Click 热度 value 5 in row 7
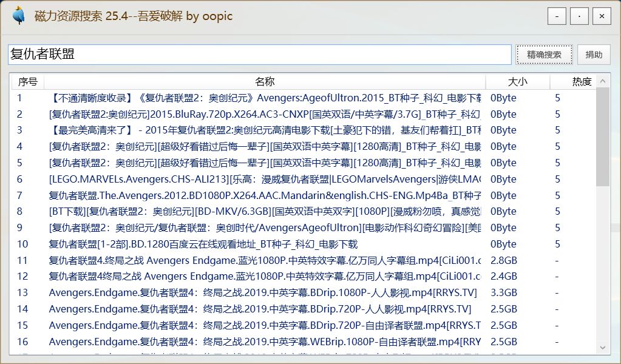The image size is (621, 364). coord(557,195)
